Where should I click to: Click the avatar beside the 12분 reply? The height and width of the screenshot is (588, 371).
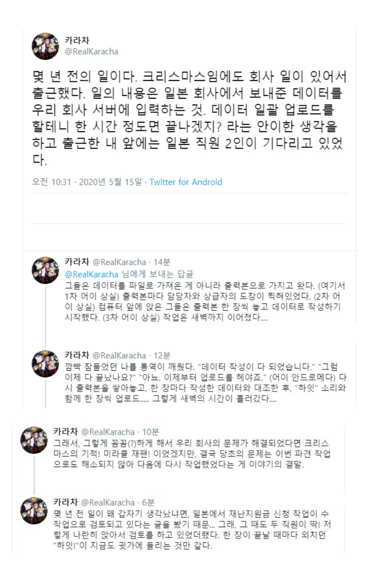click(x=45, y=364)
